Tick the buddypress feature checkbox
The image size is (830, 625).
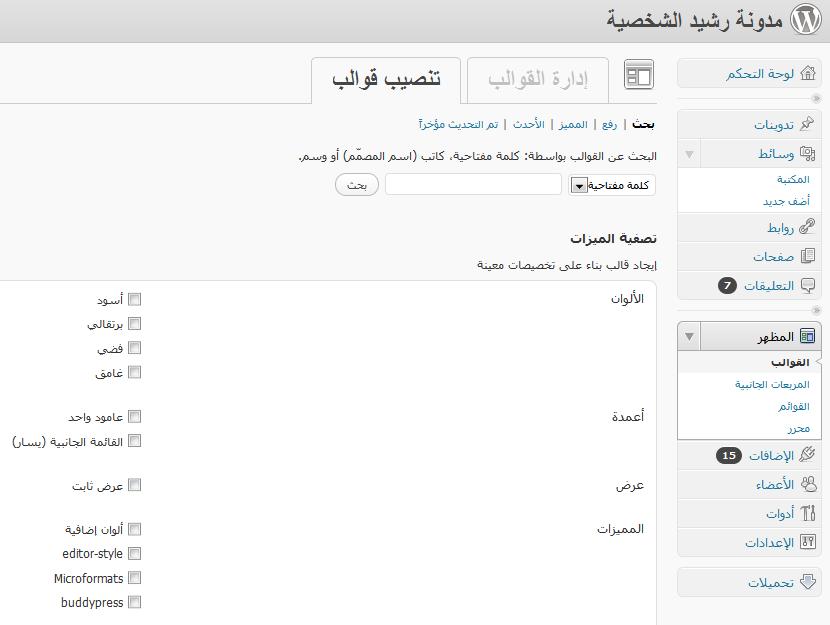click(x=135, y=602)
